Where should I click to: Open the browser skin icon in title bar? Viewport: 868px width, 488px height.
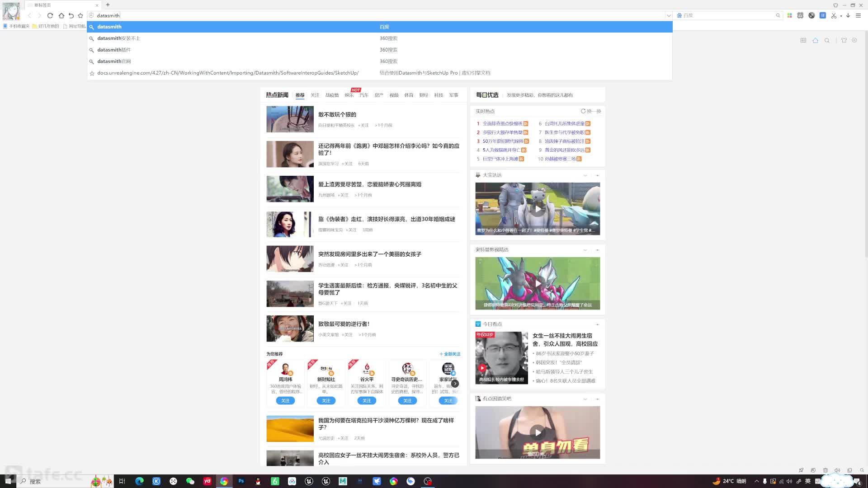(835, 5)
